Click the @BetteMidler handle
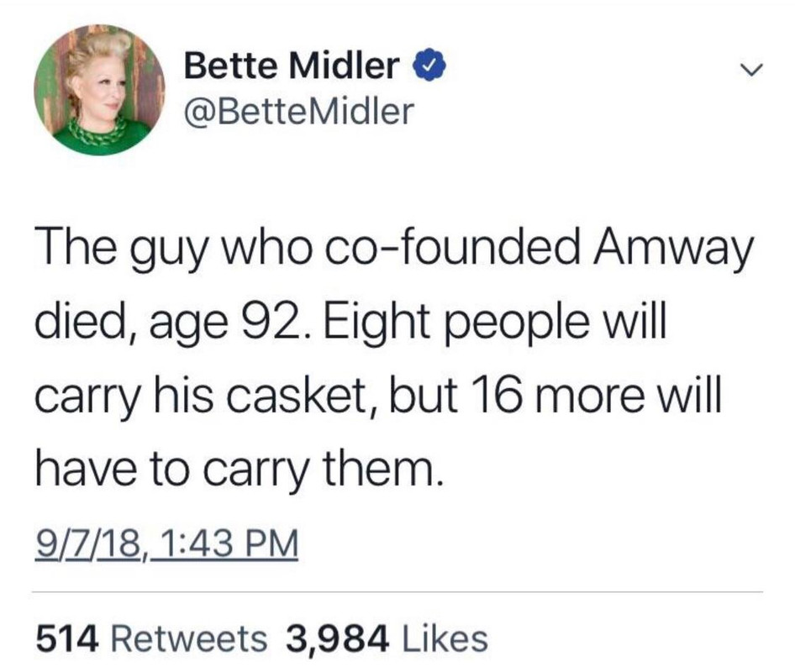 [299, 111]
